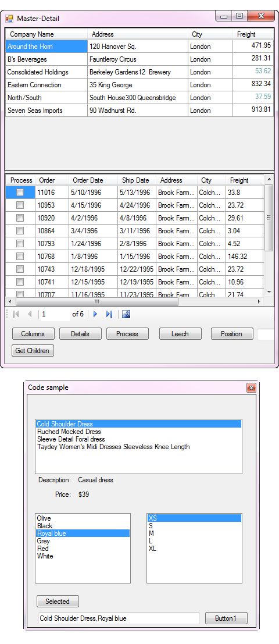Click the Master-Detail window app icon
The width and height of the screenshot is (279, 644).
tap(9, 19)
